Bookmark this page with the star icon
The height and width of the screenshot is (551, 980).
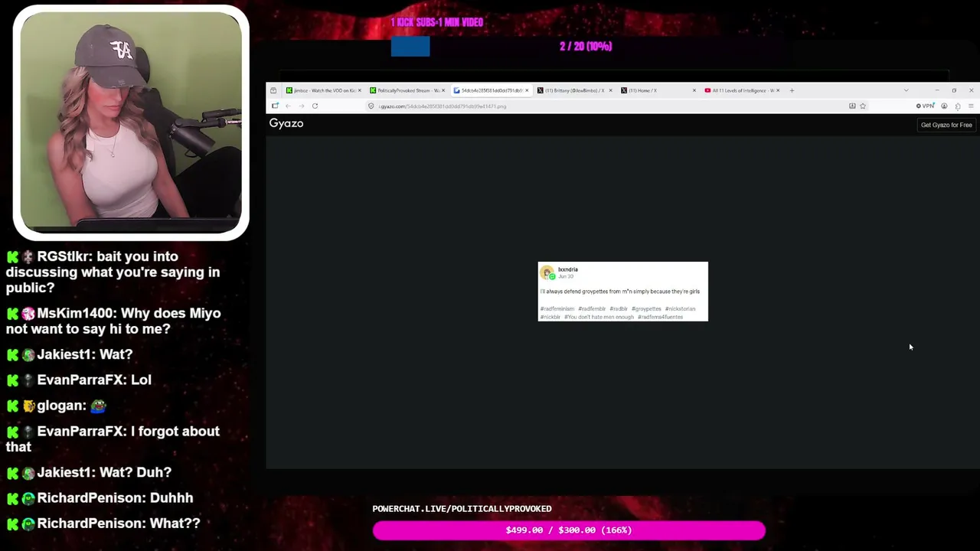pos(863,106)
